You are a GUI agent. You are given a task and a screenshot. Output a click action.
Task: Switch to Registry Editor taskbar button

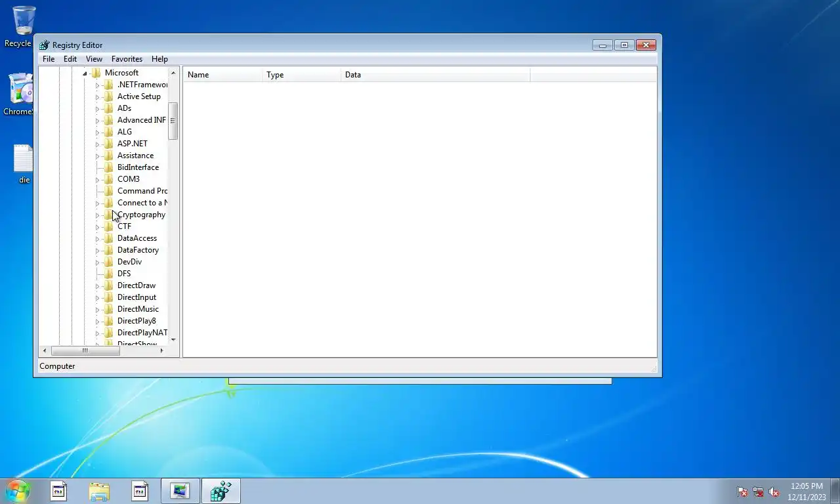(221, 491)
